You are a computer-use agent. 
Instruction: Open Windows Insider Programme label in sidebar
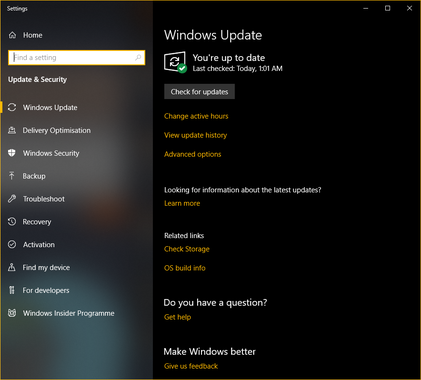click(69, 313)
